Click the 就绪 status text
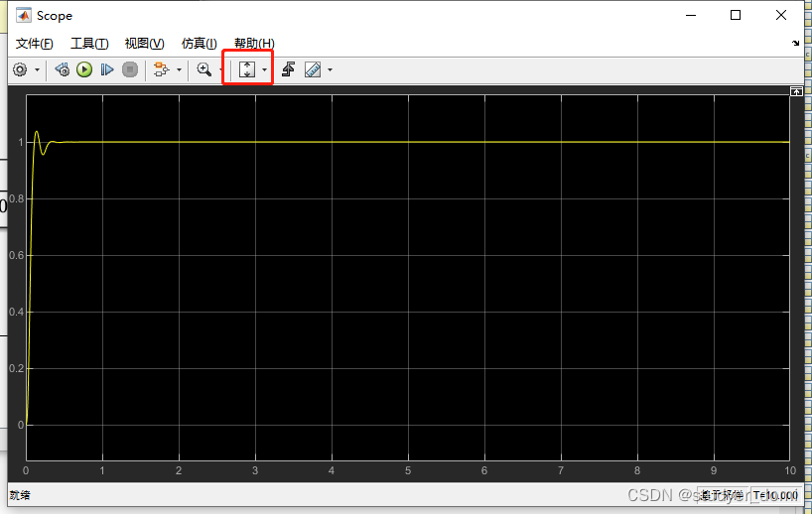 (20, 495)
